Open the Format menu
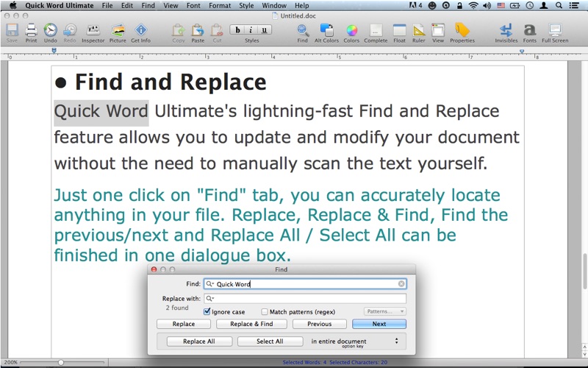This screenshot has height=368, width=588. click(220, 5)
